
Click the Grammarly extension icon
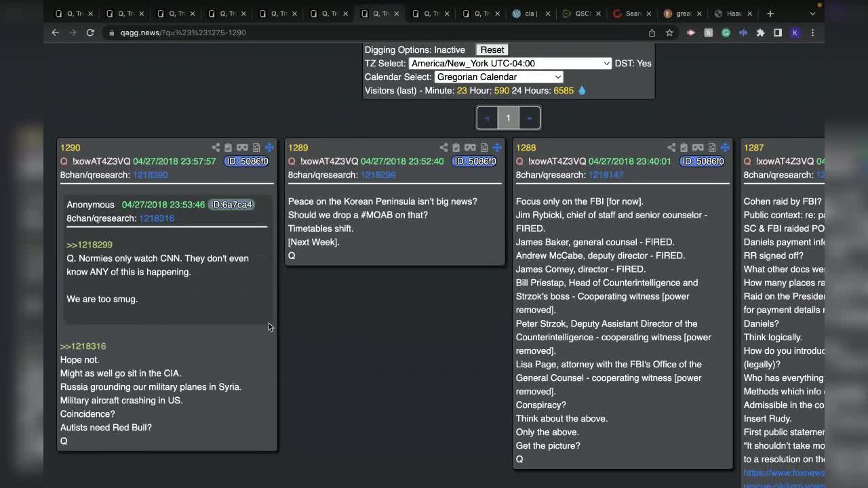click(x=726, y=33)
